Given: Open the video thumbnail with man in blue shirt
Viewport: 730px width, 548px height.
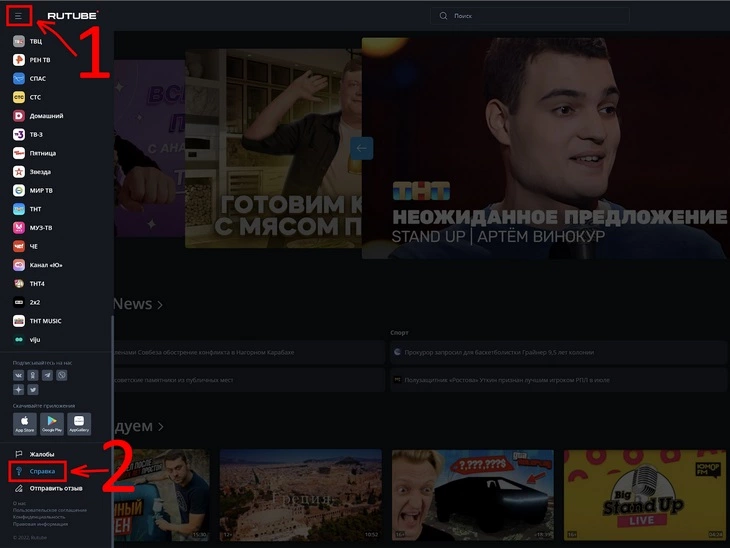Looking at the screenshot, I should 162,495.
